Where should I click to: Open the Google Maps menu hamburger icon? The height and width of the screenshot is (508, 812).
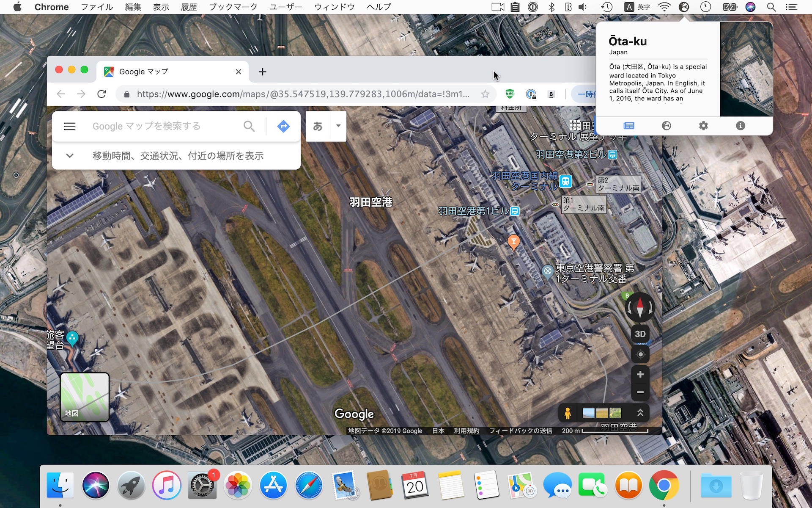tap(69, 125)
